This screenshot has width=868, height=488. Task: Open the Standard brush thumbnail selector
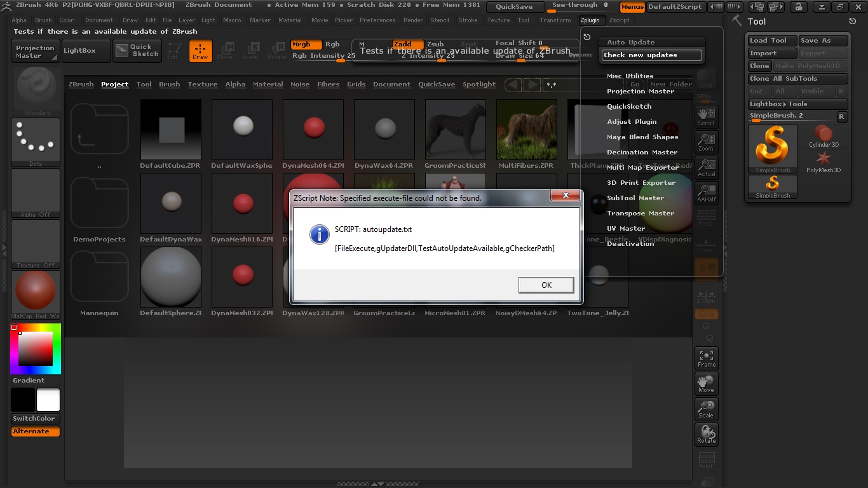pos(36,91)
